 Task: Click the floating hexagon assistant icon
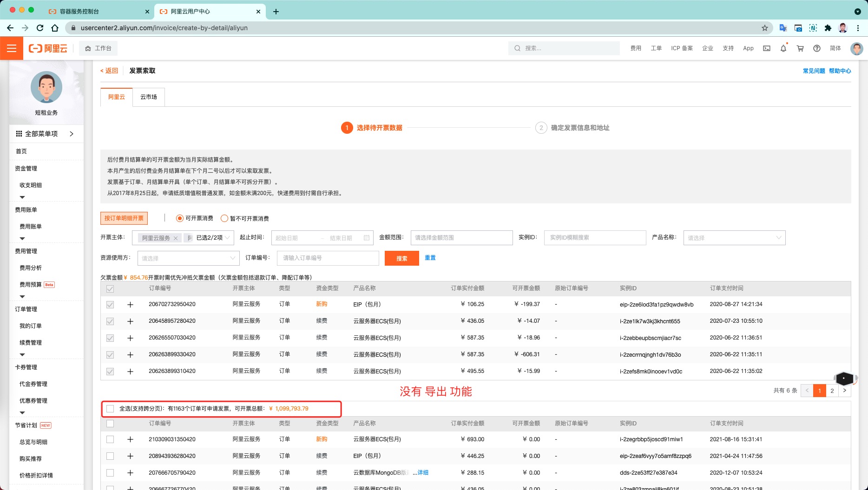coord(844,379)
